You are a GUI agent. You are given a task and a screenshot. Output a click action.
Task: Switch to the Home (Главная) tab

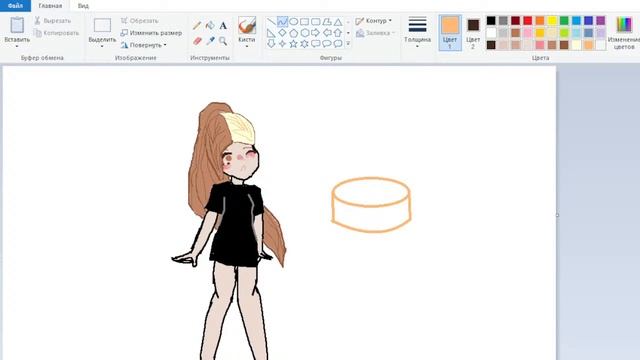pos(50,6)
